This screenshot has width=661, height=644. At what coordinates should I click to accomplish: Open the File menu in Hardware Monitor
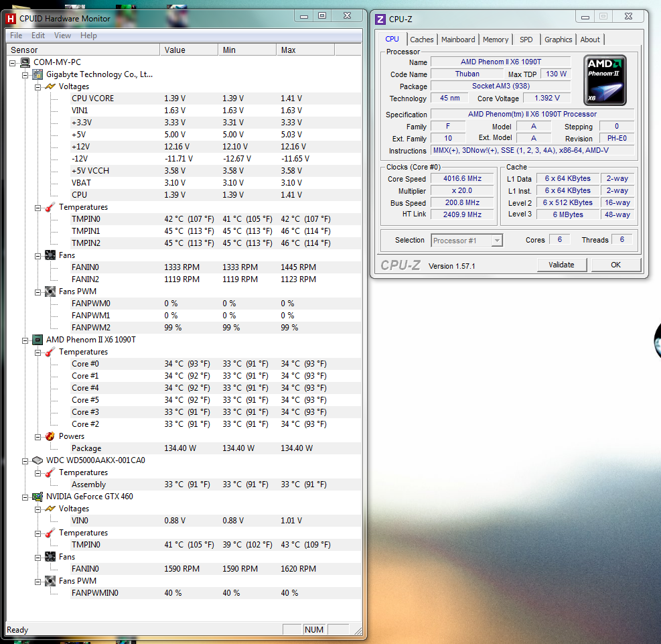(x=16, y=36)
